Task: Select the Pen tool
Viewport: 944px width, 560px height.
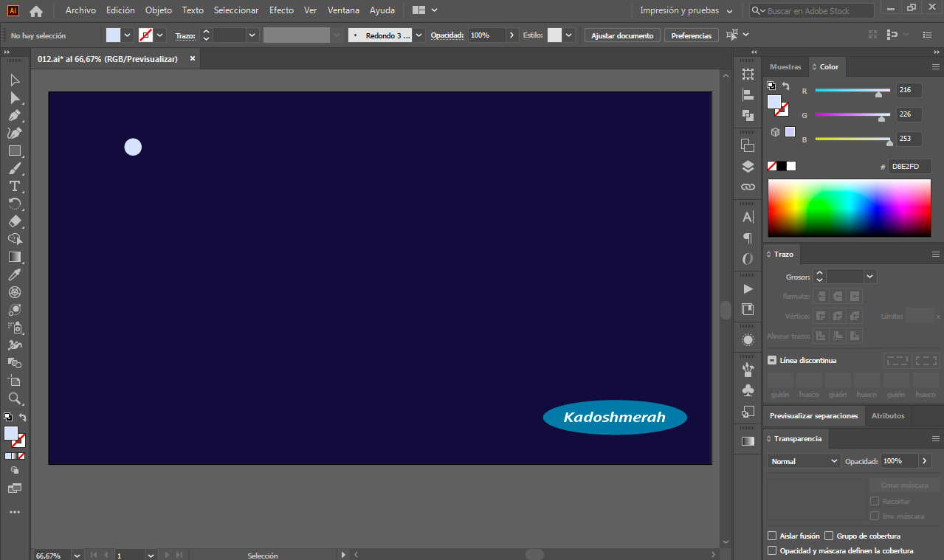Action: (x=15, y=115)
